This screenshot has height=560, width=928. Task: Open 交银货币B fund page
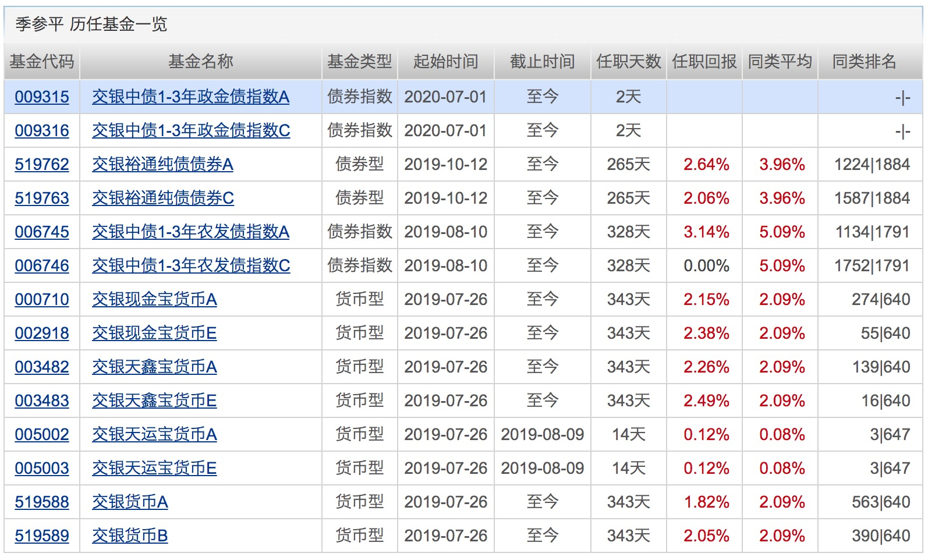pyautogui.click(x=130, y=536)
